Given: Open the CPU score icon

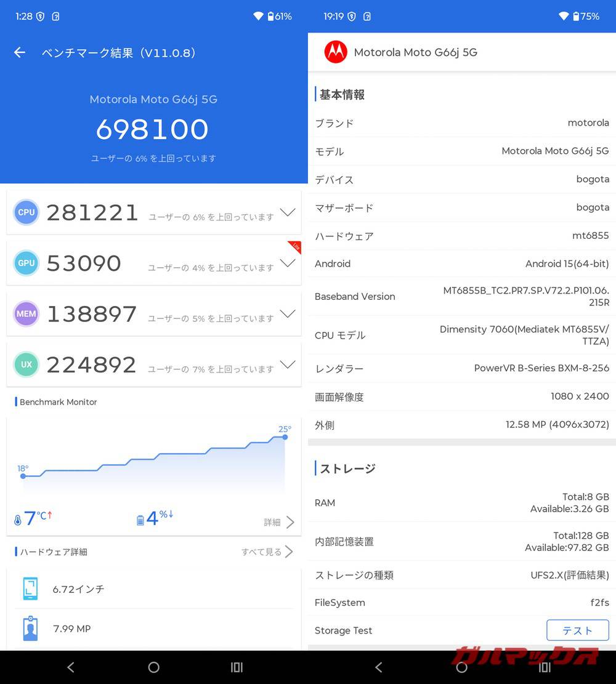Looking at the screenshot, I should (26, 212).
